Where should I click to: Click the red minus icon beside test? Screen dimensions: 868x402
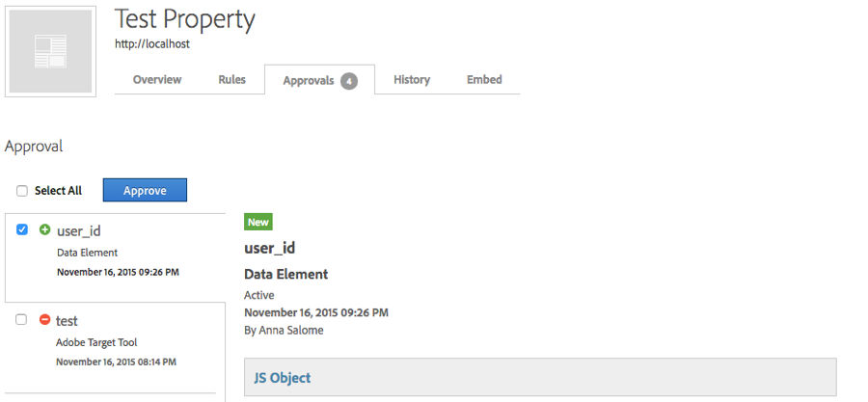pos(44,319)
